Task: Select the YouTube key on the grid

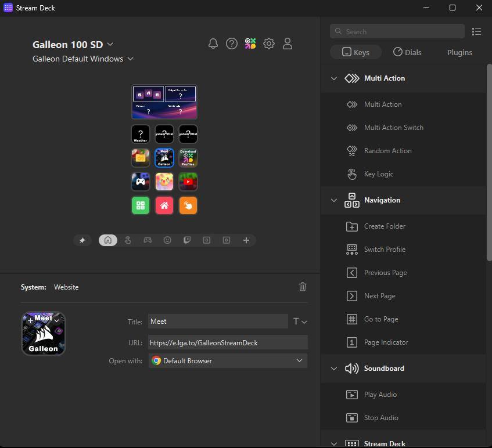Action: pyautogui.click(x=188, y=182)
